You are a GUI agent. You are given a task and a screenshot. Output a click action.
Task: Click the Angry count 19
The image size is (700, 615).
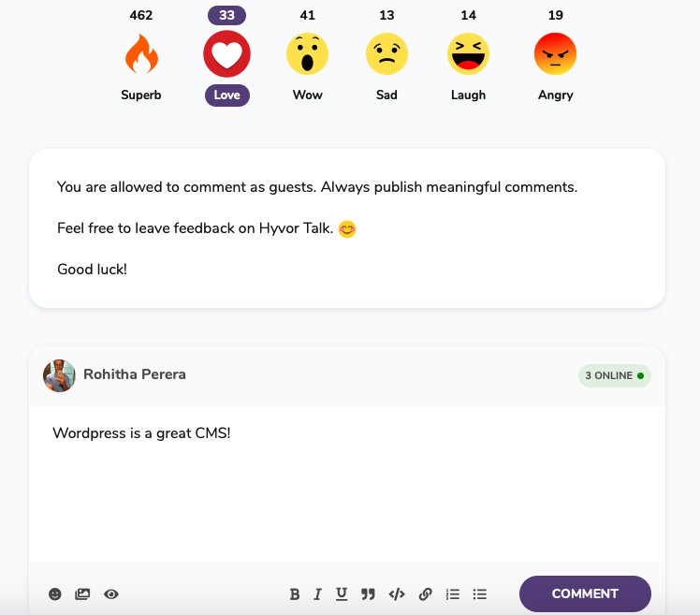(555, 15)
